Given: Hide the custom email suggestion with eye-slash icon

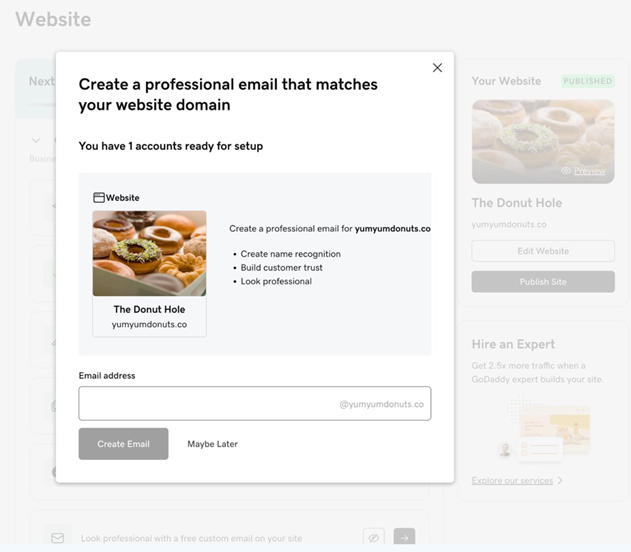Looking at the screenshot, I should 373,538.
